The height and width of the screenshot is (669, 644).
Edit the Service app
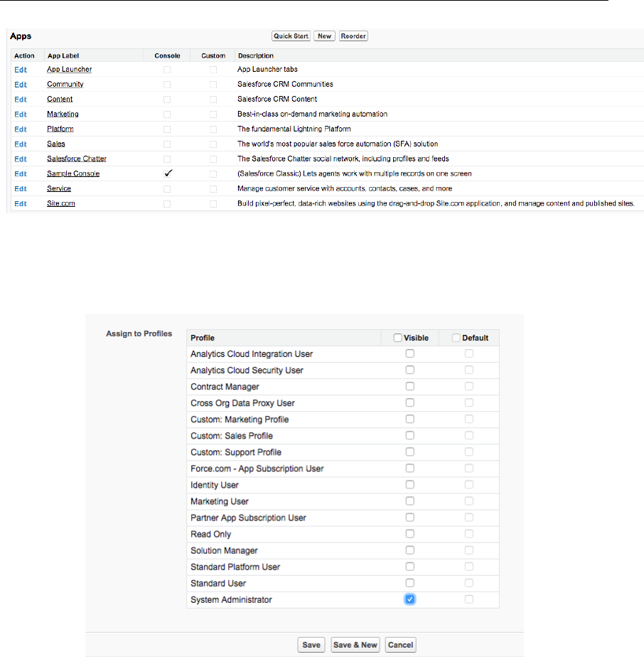pyautogui.click(x=21, y=188)
